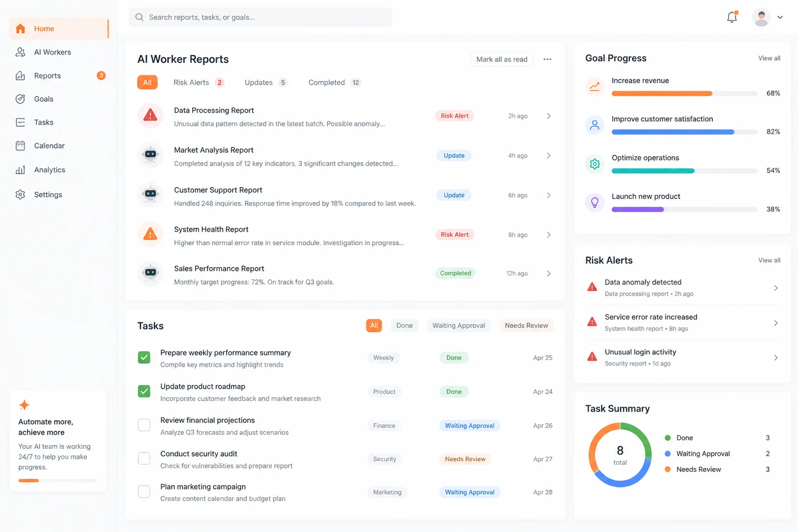Viewport: 798px width, 532px height.
Task: Click the Task Summary donut chart
Action: tap(620, 455)
